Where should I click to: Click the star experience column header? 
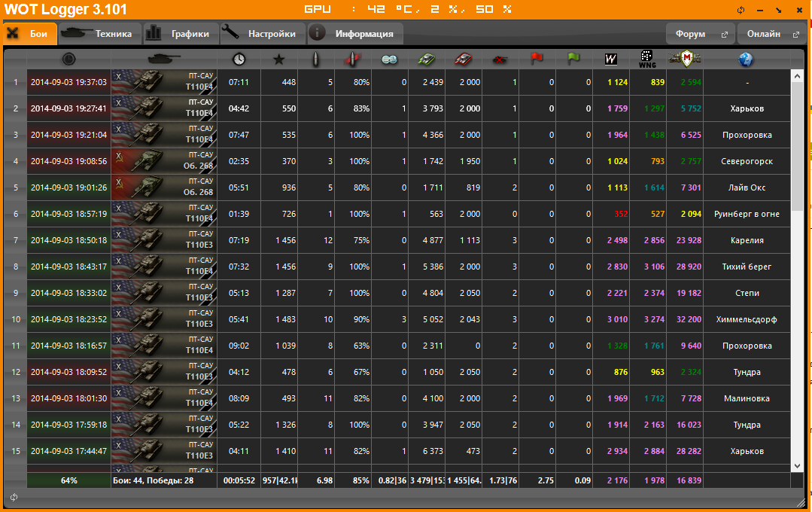279,59
